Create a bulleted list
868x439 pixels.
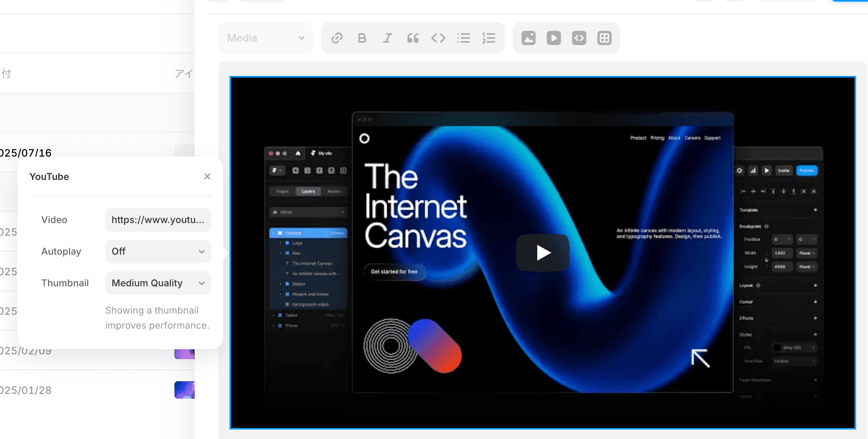coord(463,38)
